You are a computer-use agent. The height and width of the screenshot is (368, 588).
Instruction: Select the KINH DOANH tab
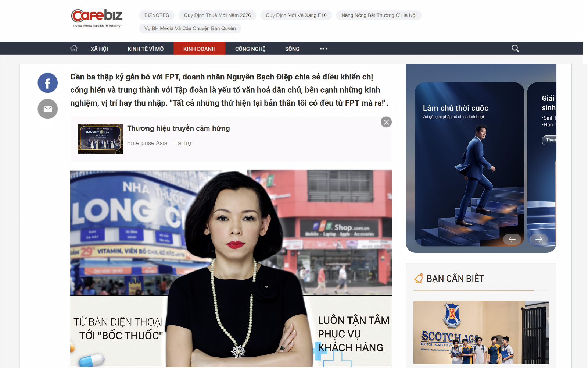click(x=200, y=49)
